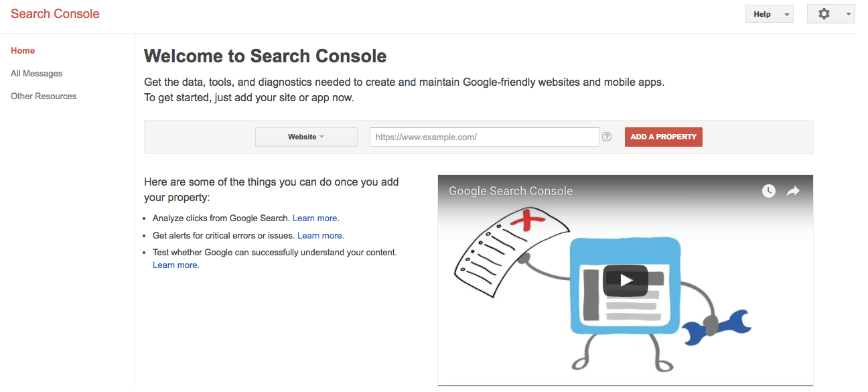Click the Google Search Console video title

(x=511, y=191)
